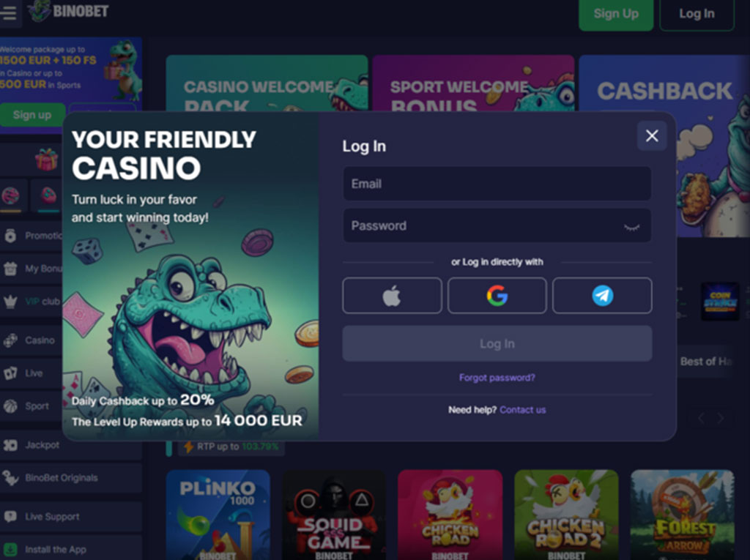Screen dimensions: 750x560
Task: Select the Chicken Road 2 thumbnail
Action: coord(566,515)
